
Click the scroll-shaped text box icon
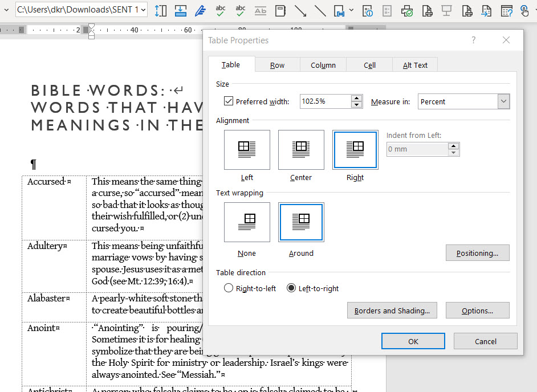point(280,11)
